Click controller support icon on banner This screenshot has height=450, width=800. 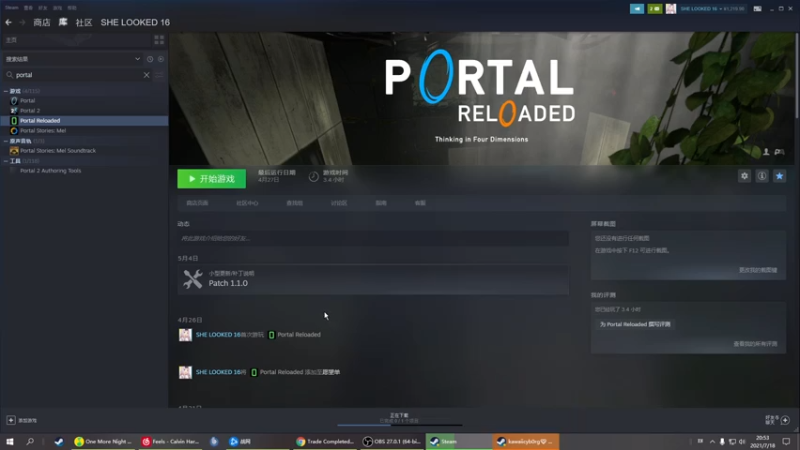click(779, 152)
